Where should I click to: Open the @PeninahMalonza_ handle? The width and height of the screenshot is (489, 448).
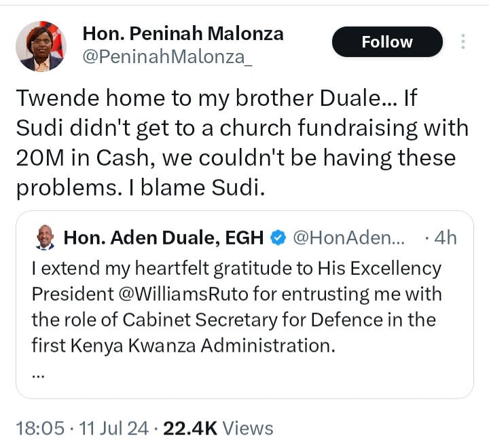point(168,57)
